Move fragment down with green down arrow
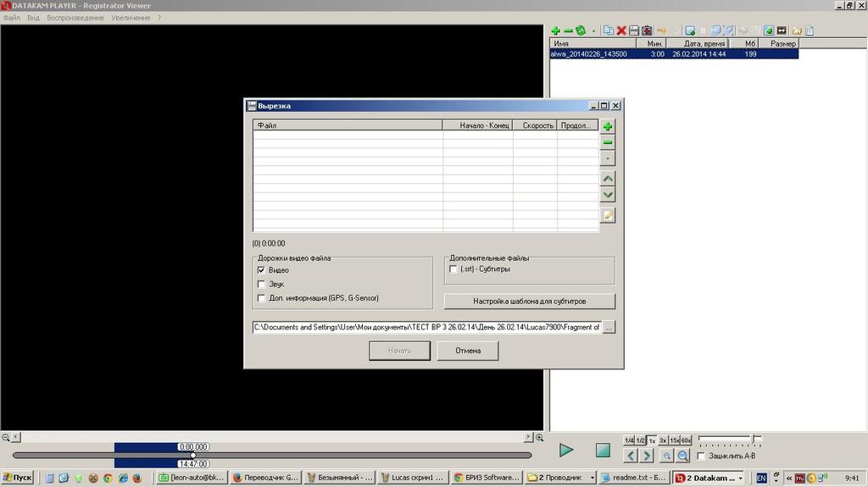The image size is (868, 487). click(608, 195)
